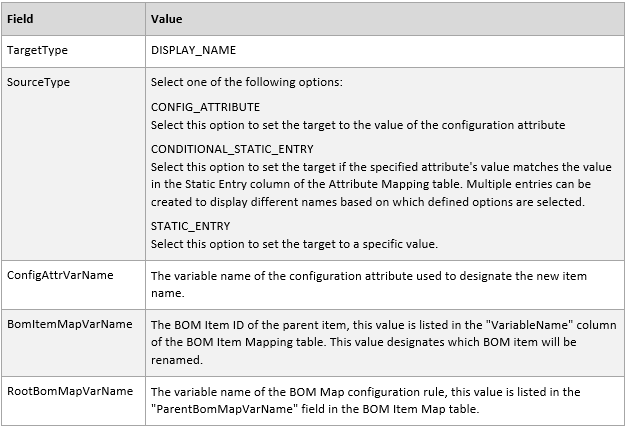Click the CONDITIONAL_STATIC_ENTRY description paragraph
Screen dimensions: 626x429
[x=381, y=184]
